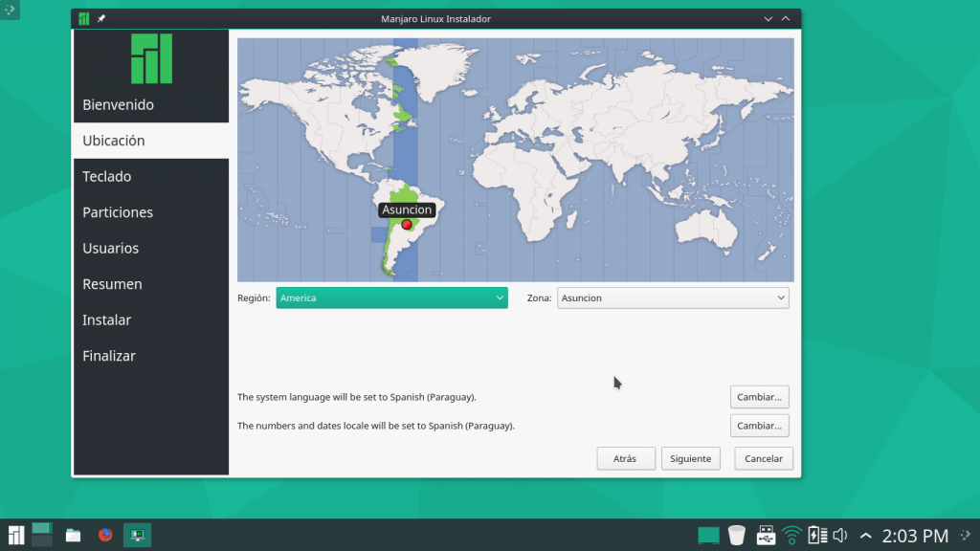Select the installer task entry in the taskbar
The image size is (980, 551).
click(x=137, y=535)
